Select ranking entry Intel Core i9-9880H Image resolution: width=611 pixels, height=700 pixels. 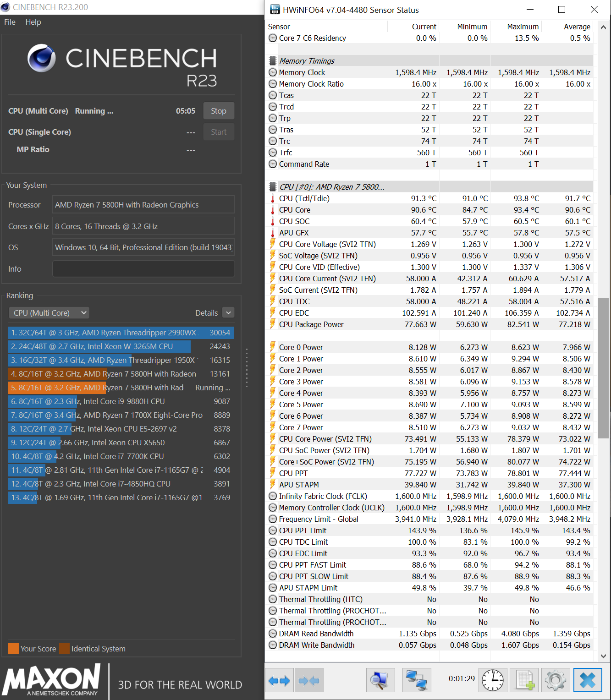(x=121, y=401)
